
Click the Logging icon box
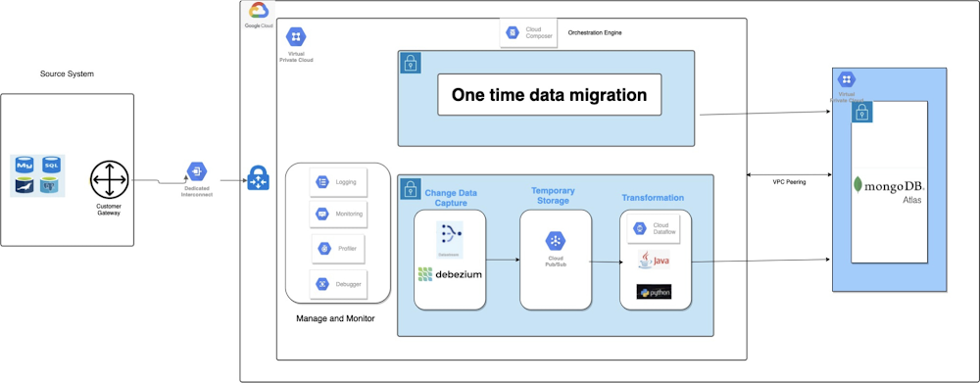click(338, 182)
